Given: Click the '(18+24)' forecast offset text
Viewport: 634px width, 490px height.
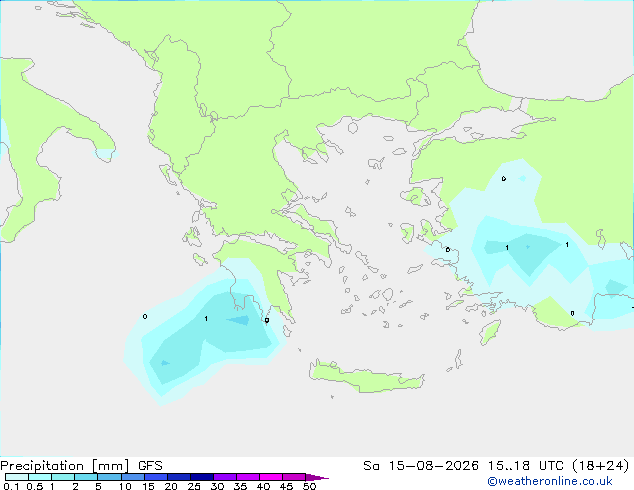Looking at the screenshot, I should [600, 466].
